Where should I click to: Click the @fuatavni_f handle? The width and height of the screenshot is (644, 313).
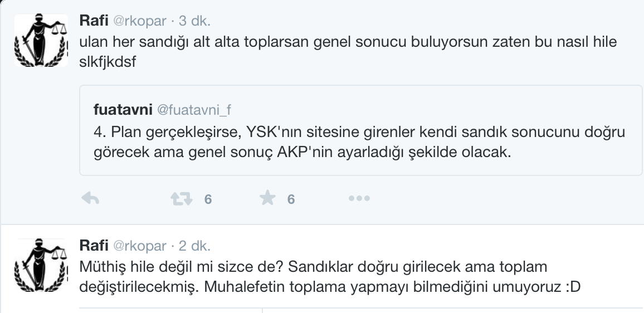[194, 110]
